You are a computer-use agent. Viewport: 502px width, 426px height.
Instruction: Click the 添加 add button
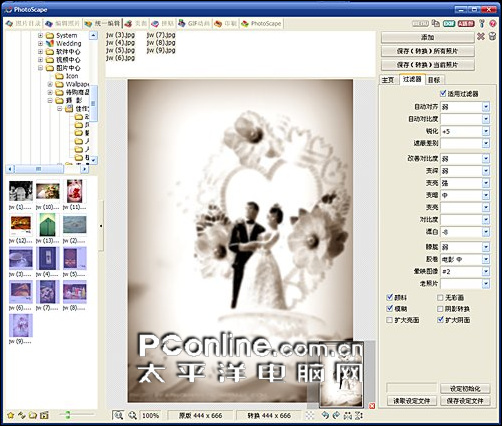coord(427,37)
